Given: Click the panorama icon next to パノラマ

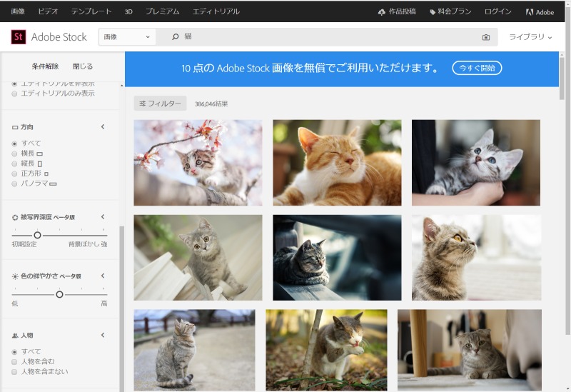Looking at the screenshot, I should [53, 184].
